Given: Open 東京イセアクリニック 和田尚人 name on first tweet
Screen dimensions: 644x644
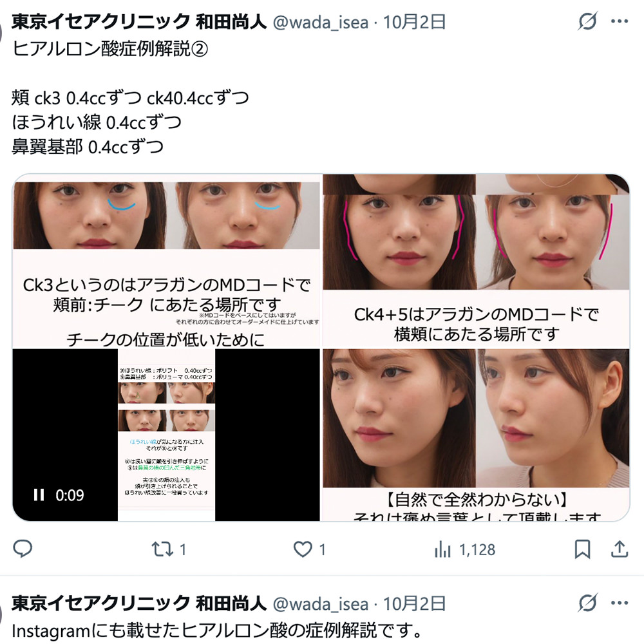Looking at the screenshot, I should pyautogui.click(x=139, y=22).
